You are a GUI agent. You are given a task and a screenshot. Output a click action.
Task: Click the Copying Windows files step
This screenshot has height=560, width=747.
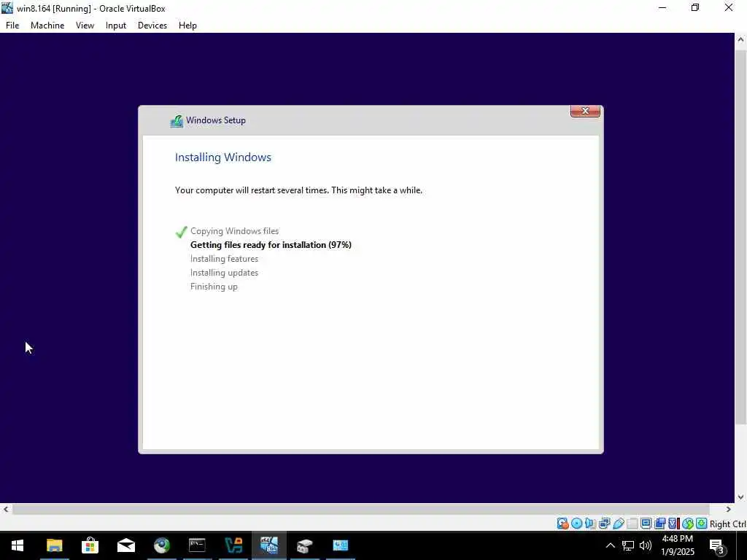coord(234,231)
